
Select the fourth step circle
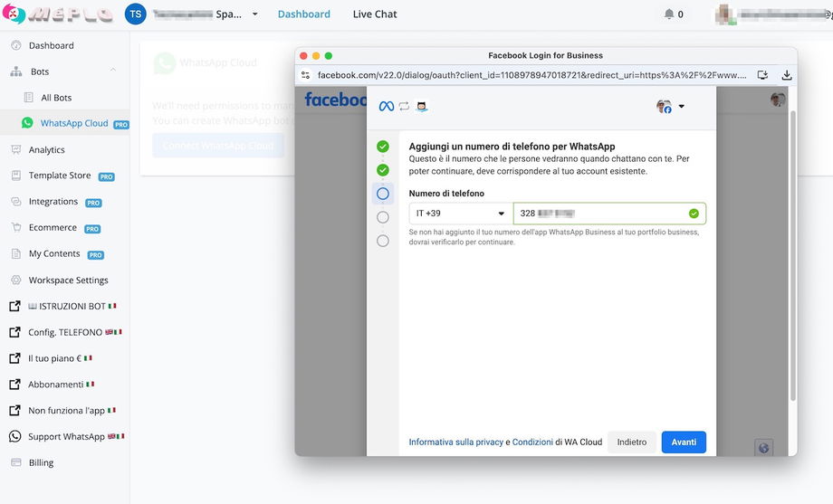coord(382,217)
